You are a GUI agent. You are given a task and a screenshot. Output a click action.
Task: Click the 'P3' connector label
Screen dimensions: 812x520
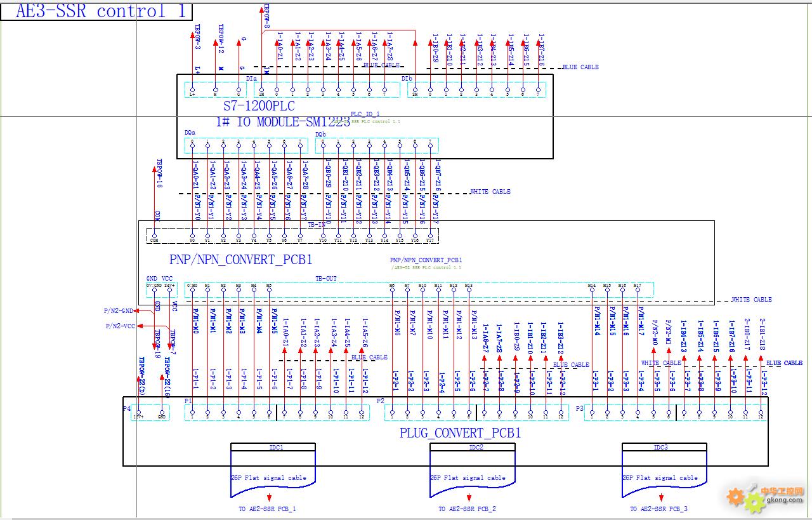click(x=580, y=408)
